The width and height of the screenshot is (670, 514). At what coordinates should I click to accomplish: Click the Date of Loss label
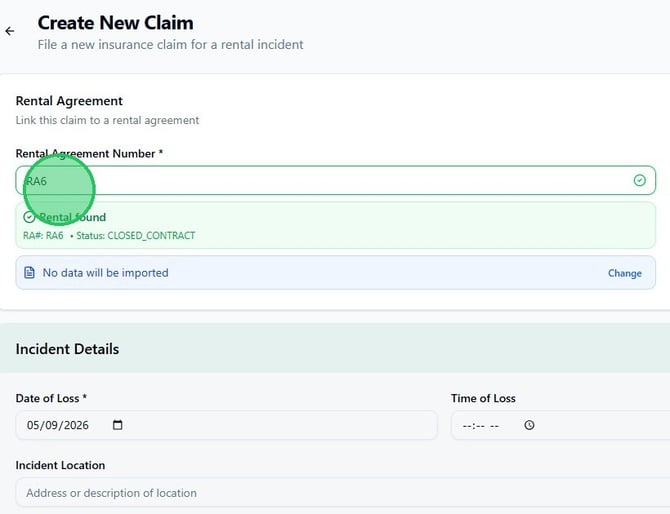[51, 398]
